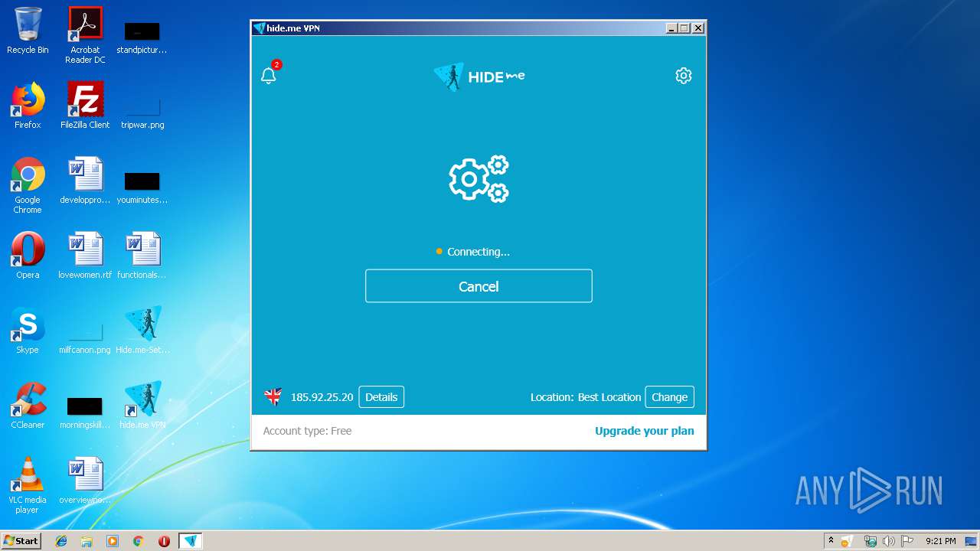Select the FileZilla Client desktop shortcut
This screenshot has width=980, height=551.
click(85, 106)
